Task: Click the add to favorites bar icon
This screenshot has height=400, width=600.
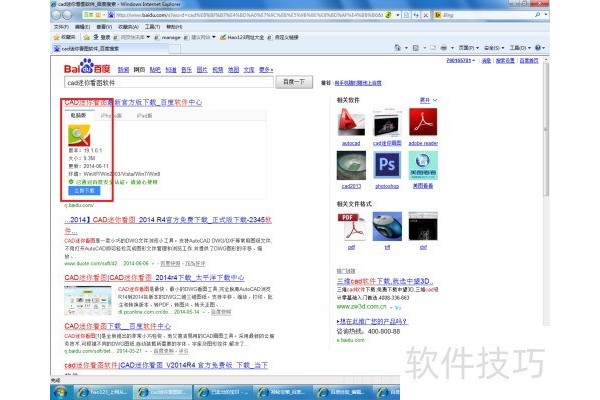Action: pos(86,37)
